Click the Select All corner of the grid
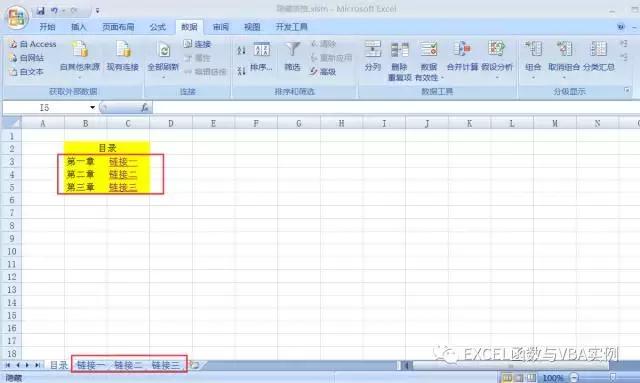640x383 pixels. (11, 123)
